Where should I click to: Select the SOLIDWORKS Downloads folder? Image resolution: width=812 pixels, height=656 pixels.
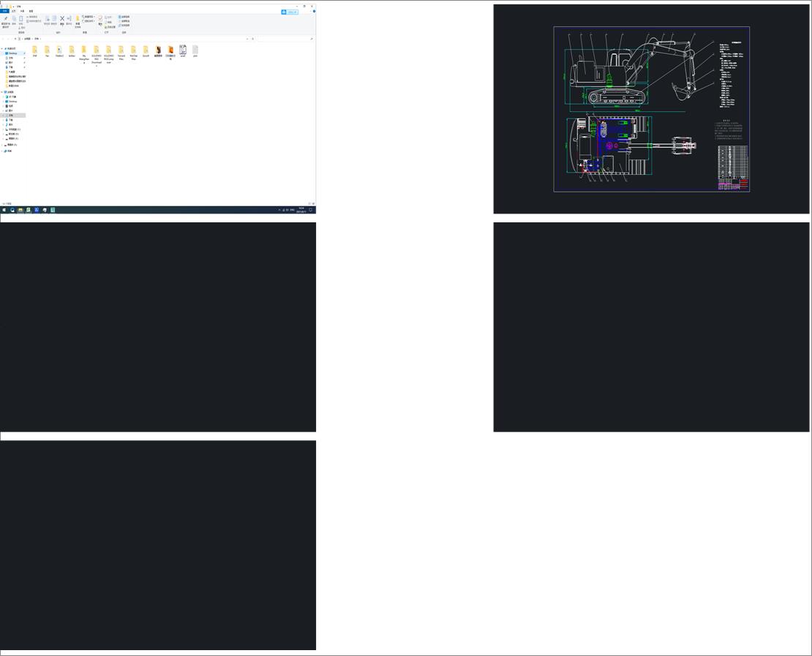coord(97,56)
